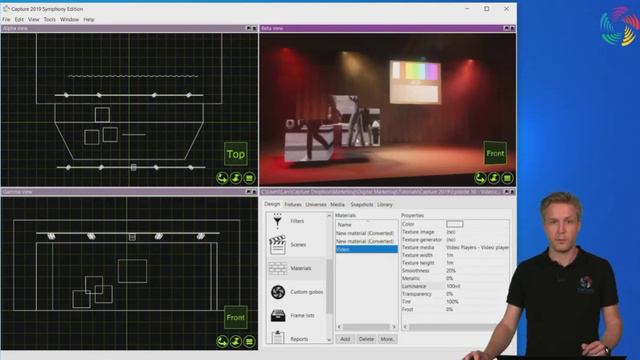
Task: Click the Top view label in Alpha view
Action: pos(236,154)
